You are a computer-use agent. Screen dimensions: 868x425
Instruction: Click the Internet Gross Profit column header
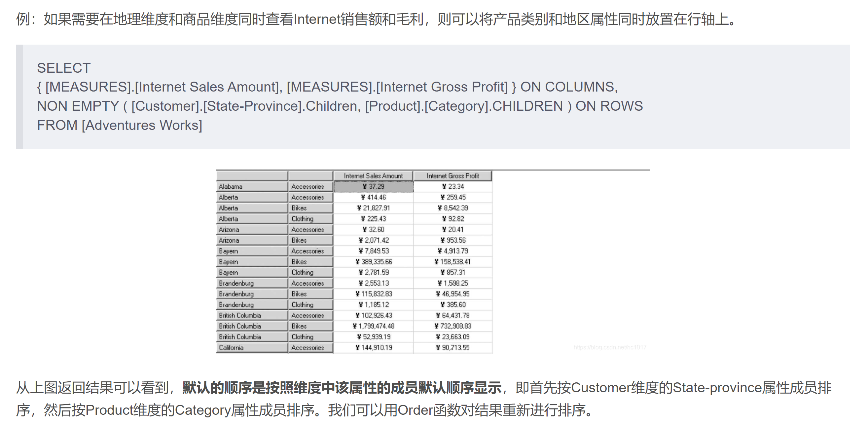452,175
